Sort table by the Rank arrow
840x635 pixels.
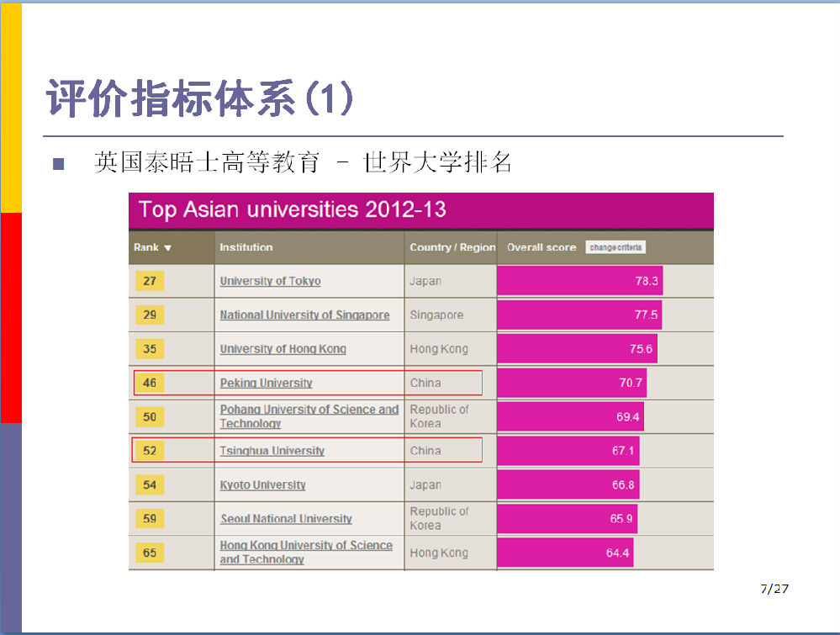click(167, 247)
